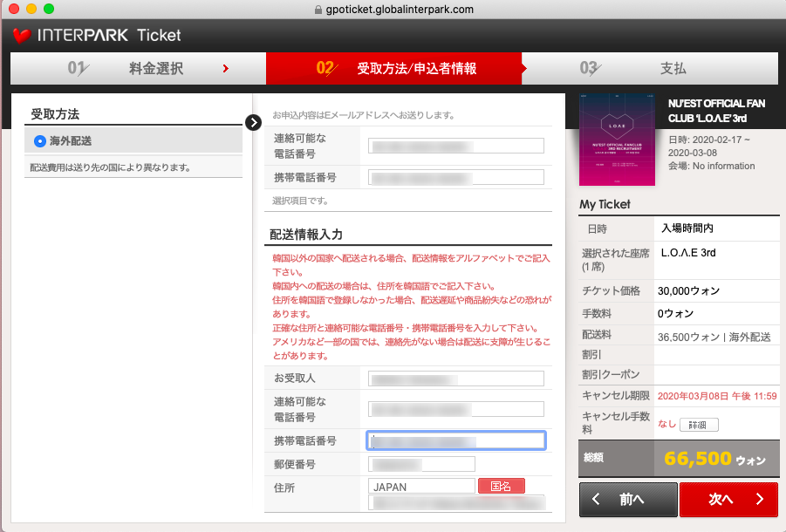This screenshot has height=532, width=786.
Task: Click the cancel deadline 2020年03月08日 午後 11:59
Action: point(717,396)
